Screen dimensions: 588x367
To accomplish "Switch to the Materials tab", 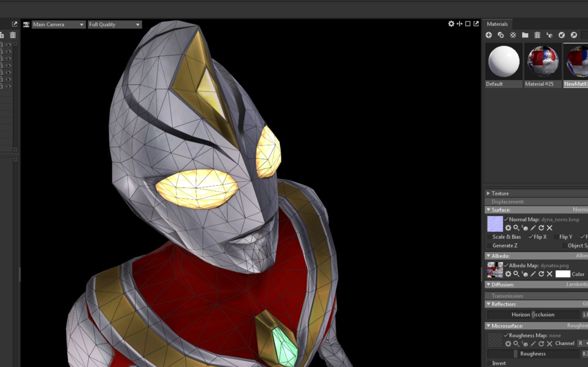I will 497,24.
